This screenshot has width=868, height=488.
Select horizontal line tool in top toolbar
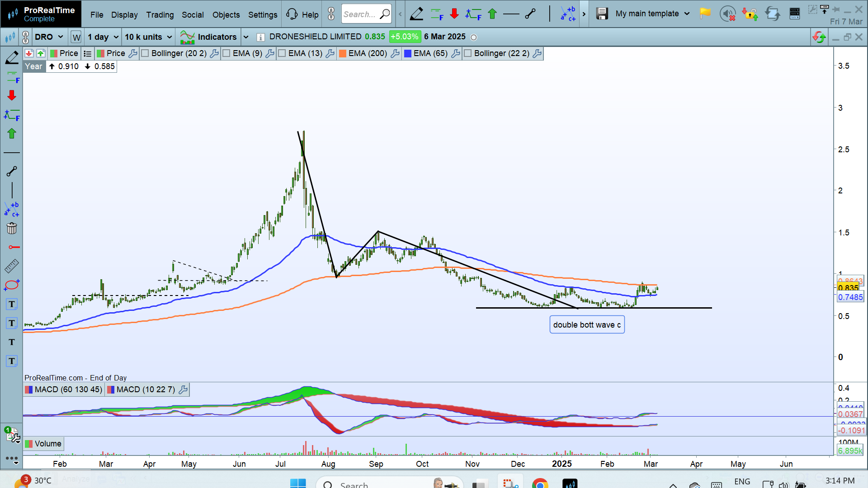coord(511,14)
